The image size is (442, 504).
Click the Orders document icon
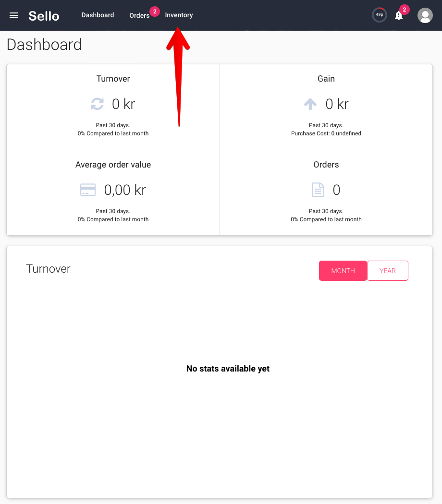pos(318,190)
